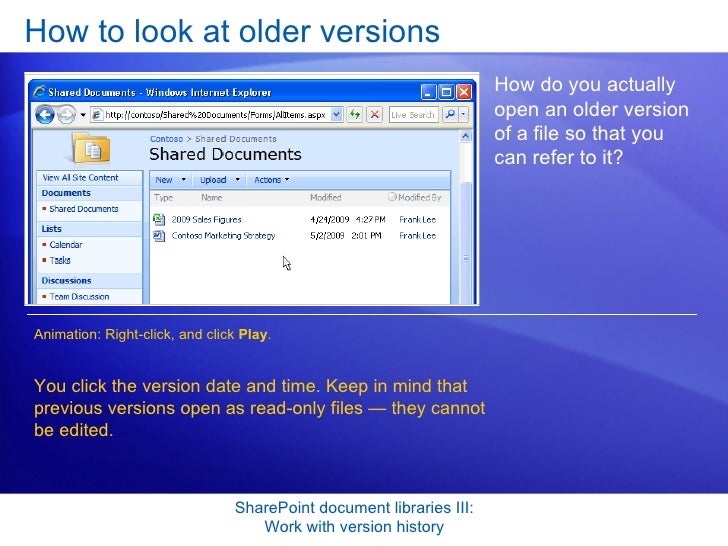728x546 pixels.
Task: Click the green Refresh arrows icon
Action: pyautogui.click(x=355, y=114)
